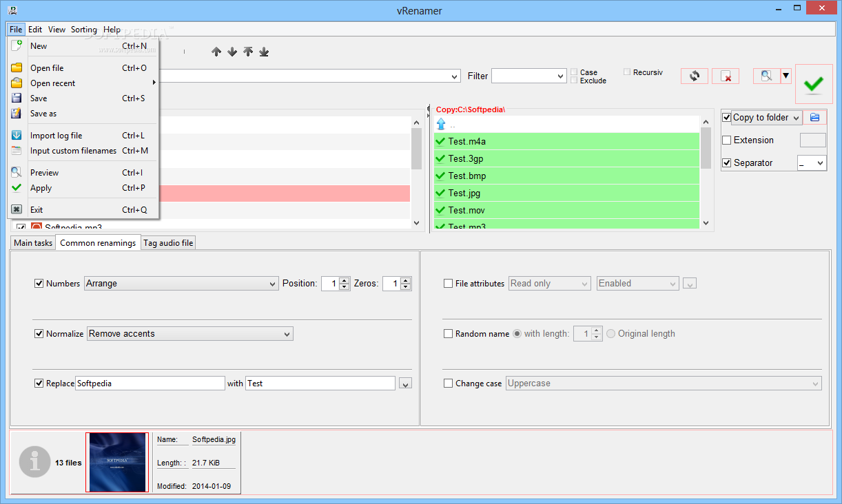This screenshot has width=842, height=504.
Task: Enable the Extension checkbox
Action: 726,140
